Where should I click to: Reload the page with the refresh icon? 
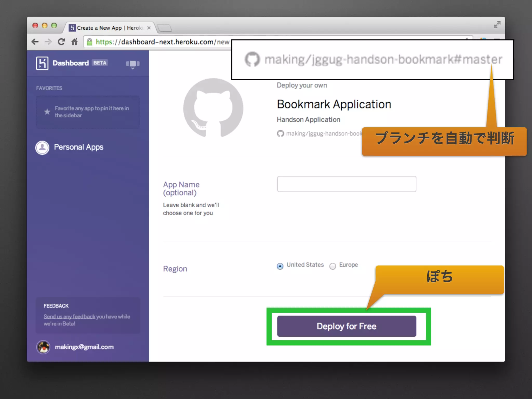pyautogui.click(x=61, y=42)
